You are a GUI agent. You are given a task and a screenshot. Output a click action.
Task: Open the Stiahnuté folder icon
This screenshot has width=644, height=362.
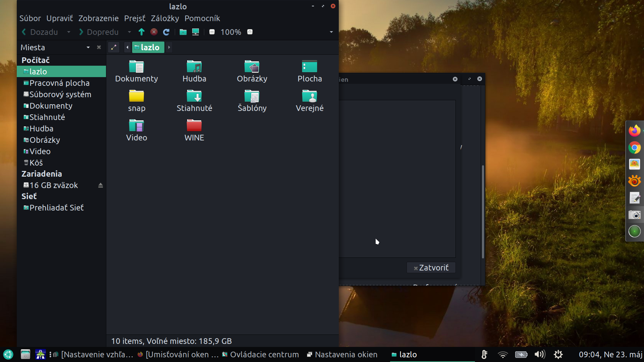[194, 96]
